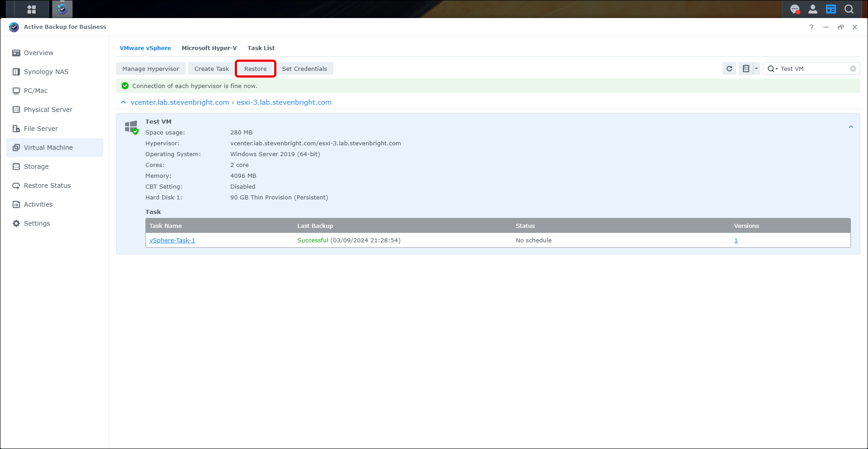The height and width of the screenshot is (449, 868).
Task: Switch to the Microsoft Hyper-V tab
Action: pyautogui.click(x=209, y=48)
